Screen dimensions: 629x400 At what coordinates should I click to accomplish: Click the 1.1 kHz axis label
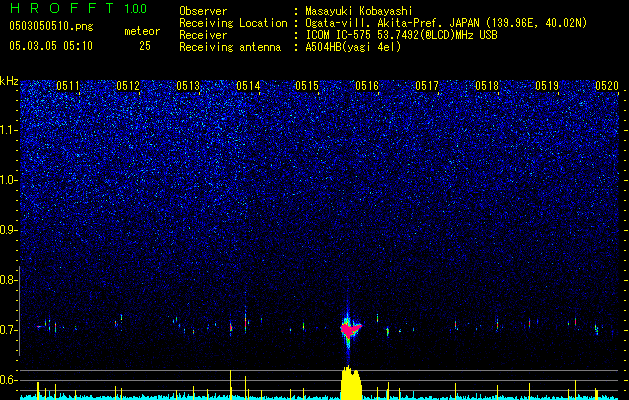pos(8,130)
